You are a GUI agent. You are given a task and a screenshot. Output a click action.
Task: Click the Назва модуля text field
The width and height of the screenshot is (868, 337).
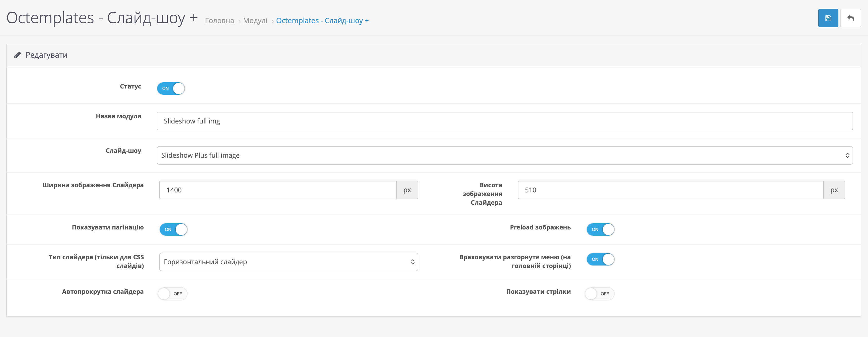[x=504, y=121]
